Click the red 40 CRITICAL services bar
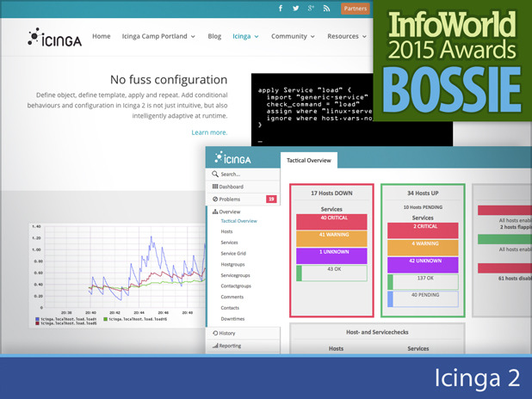This screenshot has width=532, height=399. 331,222
